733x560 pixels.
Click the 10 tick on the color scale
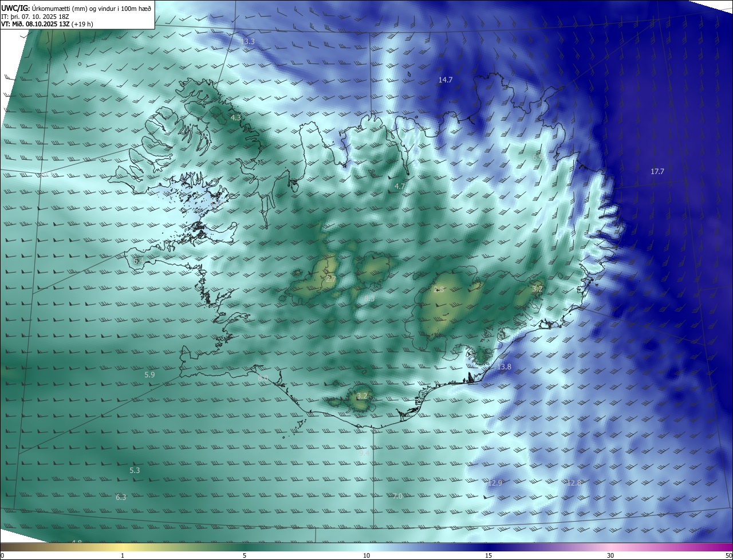point(366,555)
